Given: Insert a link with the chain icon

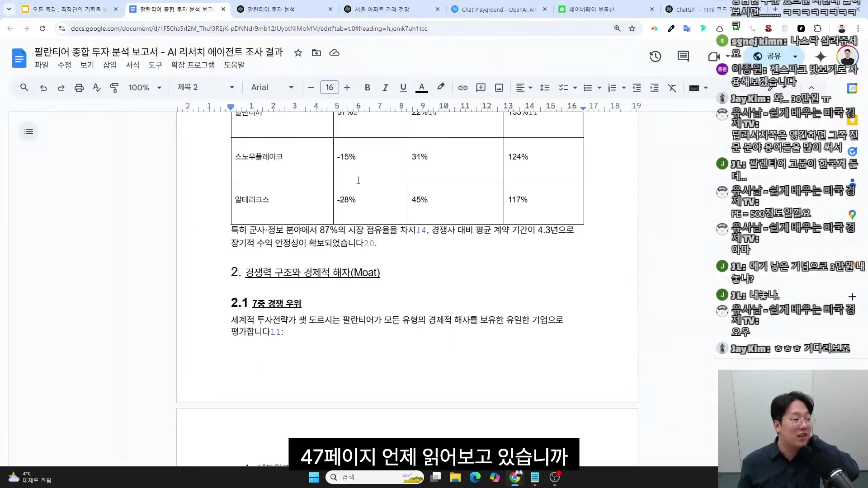Looking at the screenshot, I should [463, 88].
